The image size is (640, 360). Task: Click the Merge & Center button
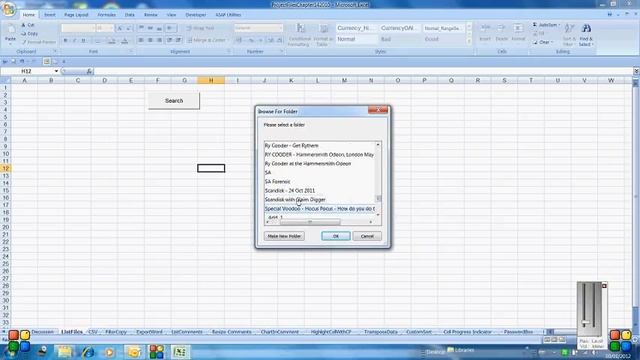pyautogui.click(x=207, y=40)
